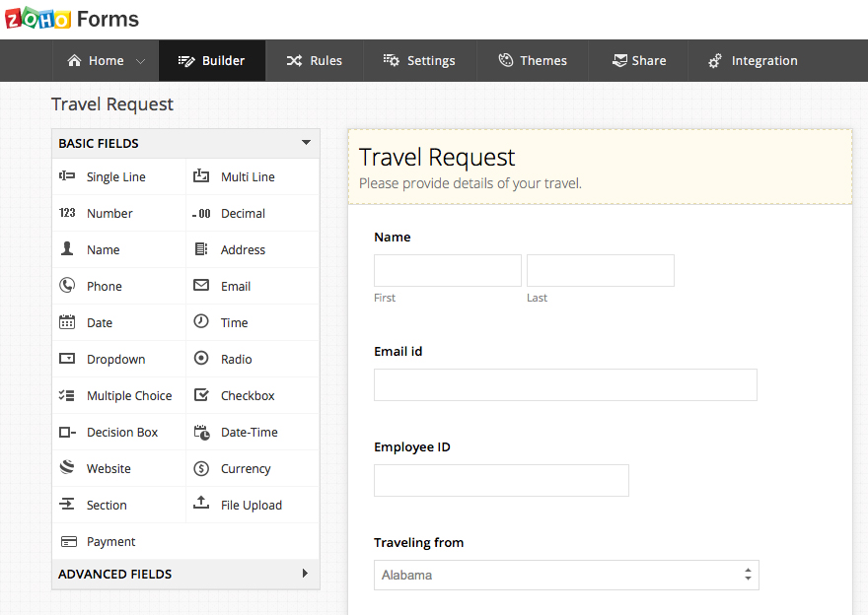Click the 'Decision Box' label
The width and height of the screenshot is (868, 615).
(122, 433)
